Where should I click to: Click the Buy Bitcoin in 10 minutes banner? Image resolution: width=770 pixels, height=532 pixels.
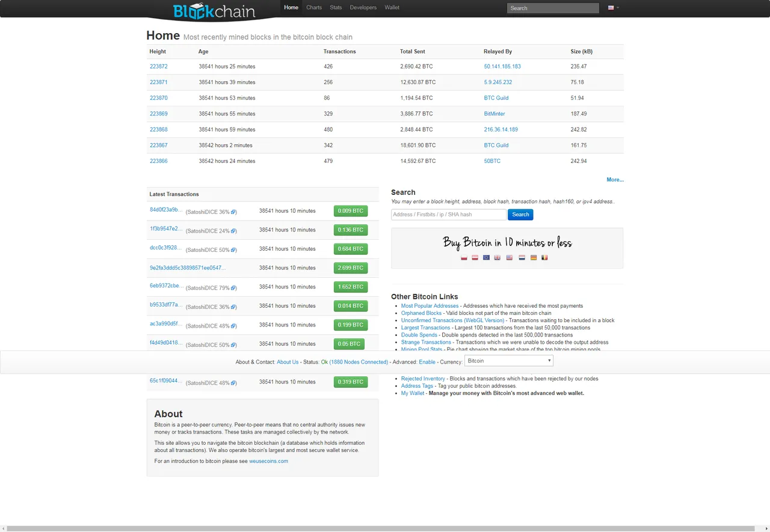click(507, 248)
